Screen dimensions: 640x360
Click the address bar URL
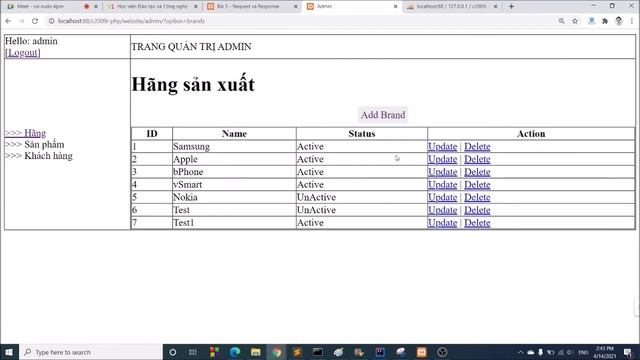[131, 21]
